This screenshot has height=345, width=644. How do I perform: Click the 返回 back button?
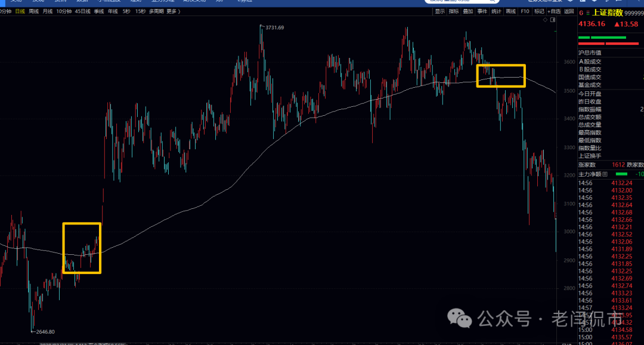click(x=569, y=11)
